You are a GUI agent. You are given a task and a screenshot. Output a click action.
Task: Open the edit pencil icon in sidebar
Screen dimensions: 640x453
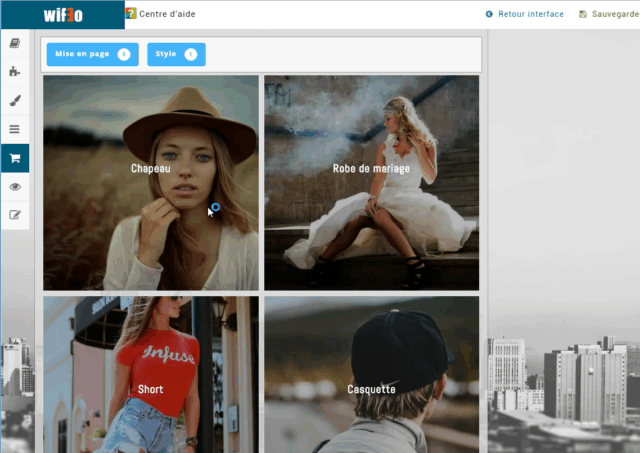[x=15, y=215]
